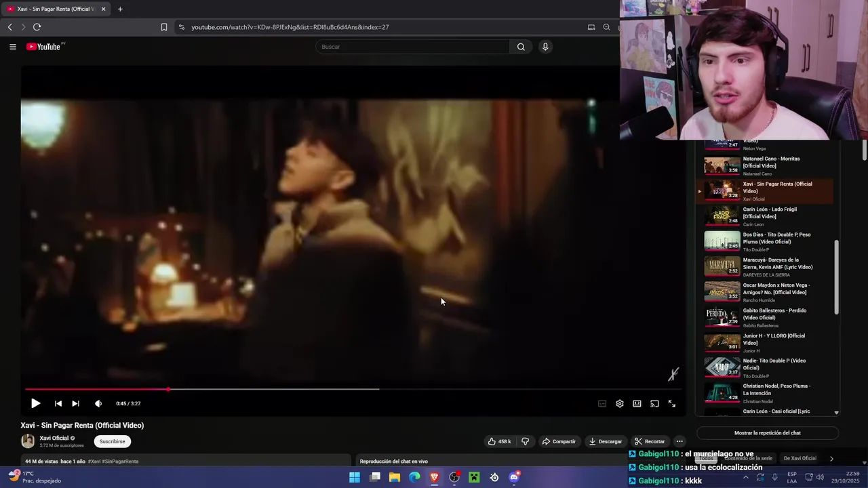Click the Descargar download button
The image size is (868, 488).
pyautogui.click(x=606, y=441)
